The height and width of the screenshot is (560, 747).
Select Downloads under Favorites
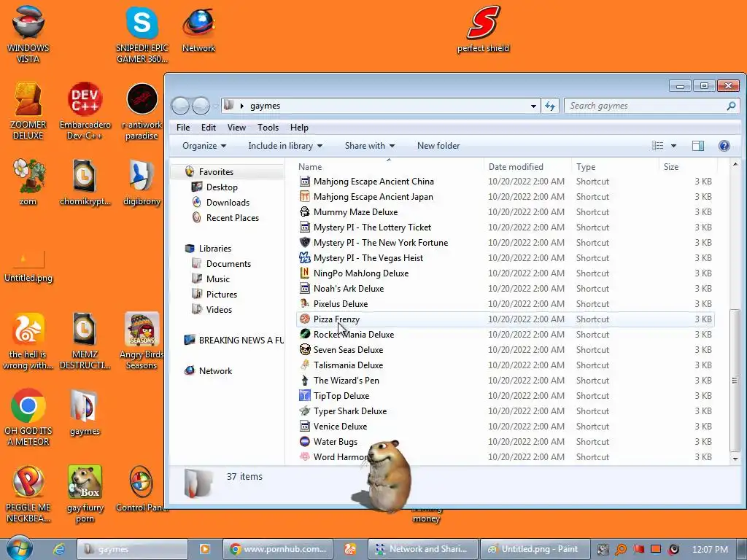point(228,203)
